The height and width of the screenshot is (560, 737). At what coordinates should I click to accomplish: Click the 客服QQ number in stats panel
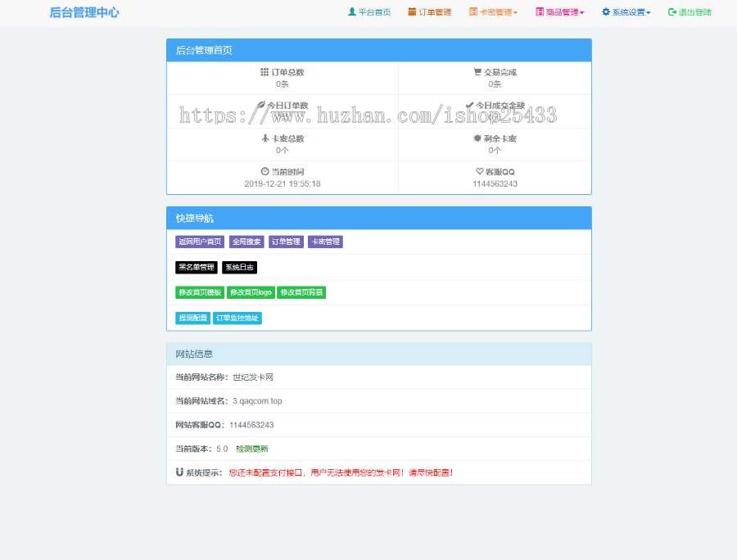(x=495, y=183)
